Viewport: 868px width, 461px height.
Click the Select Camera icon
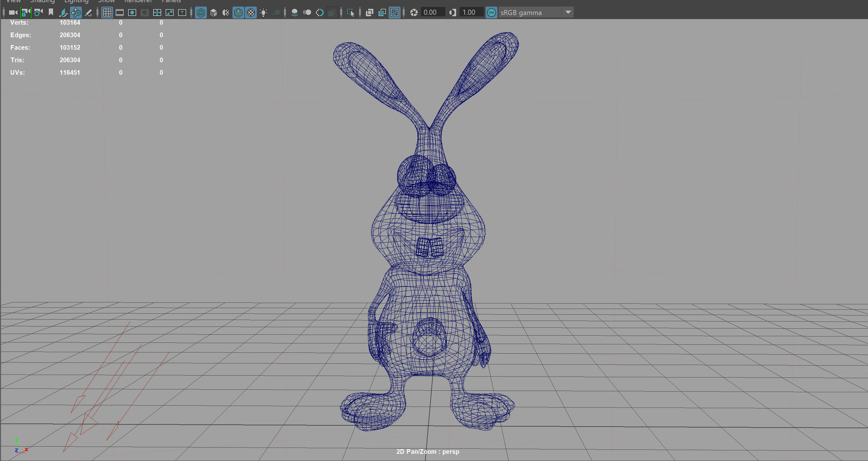(13, 13)
